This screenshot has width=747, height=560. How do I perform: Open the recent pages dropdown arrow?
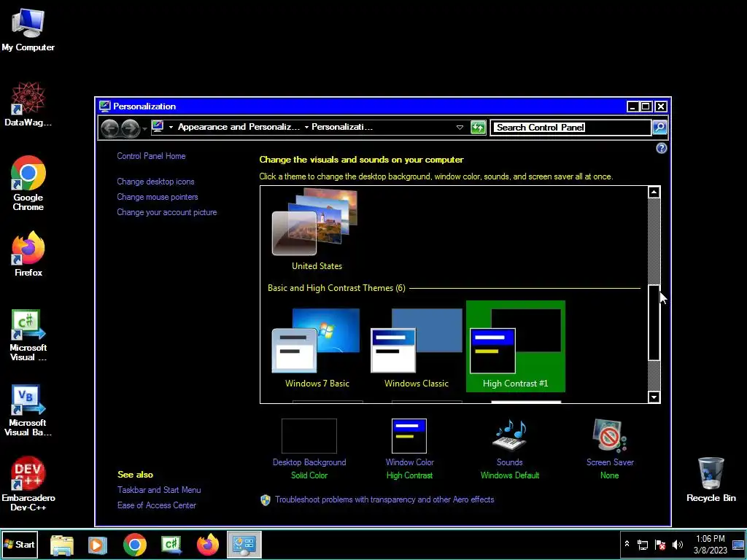[x=144, y=128]
